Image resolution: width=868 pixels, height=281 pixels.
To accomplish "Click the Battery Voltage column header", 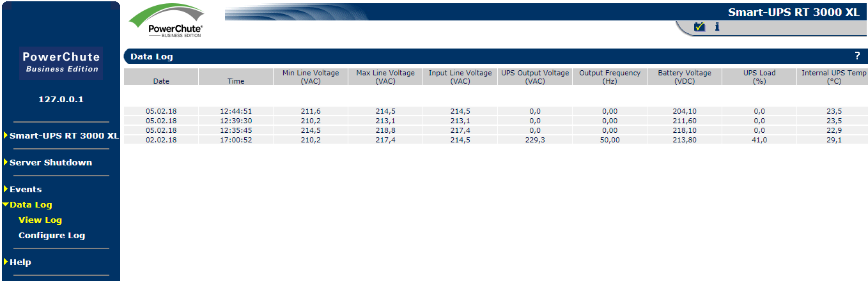I will coord(685,77).
